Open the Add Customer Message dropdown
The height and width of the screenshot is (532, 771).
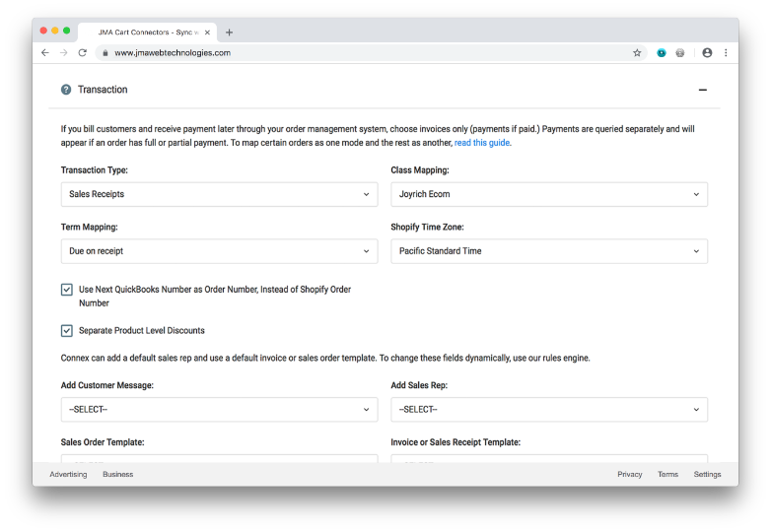coord(219,410)
